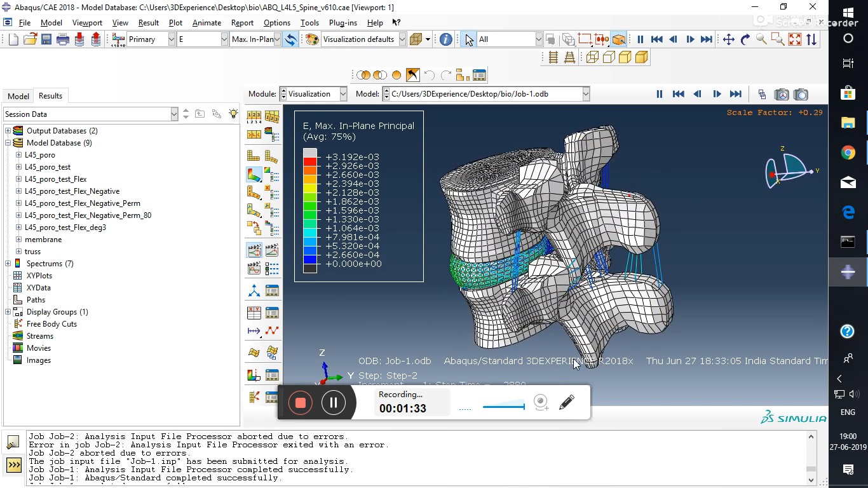Open a model database with the Open icon

(x=30, y=39)
